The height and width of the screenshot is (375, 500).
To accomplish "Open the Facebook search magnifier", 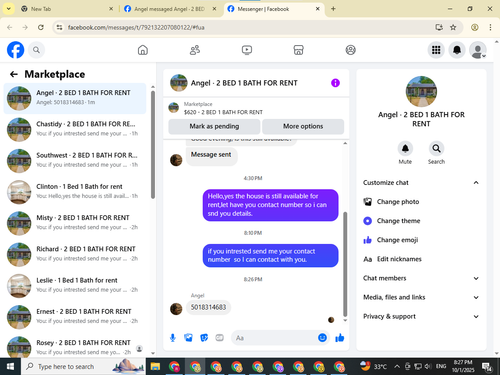I will click(36, 50).
